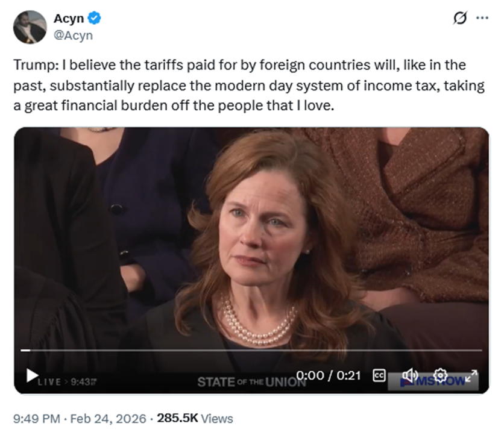Click the Grok slashed-circle icon
The height and width of the screenshot is (438, 504).
tap(460, 19)
